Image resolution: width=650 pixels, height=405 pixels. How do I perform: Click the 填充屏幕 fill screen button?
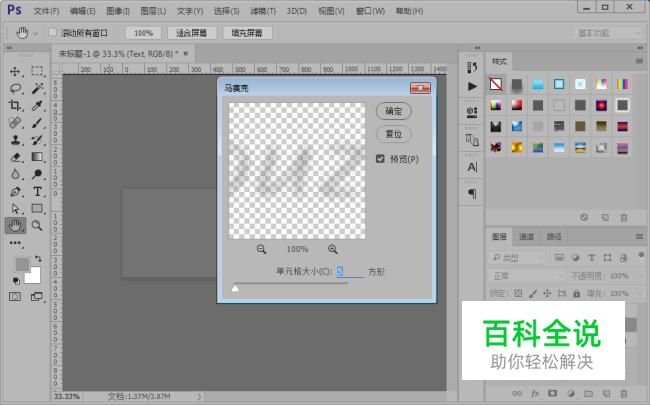click(247, 33)
